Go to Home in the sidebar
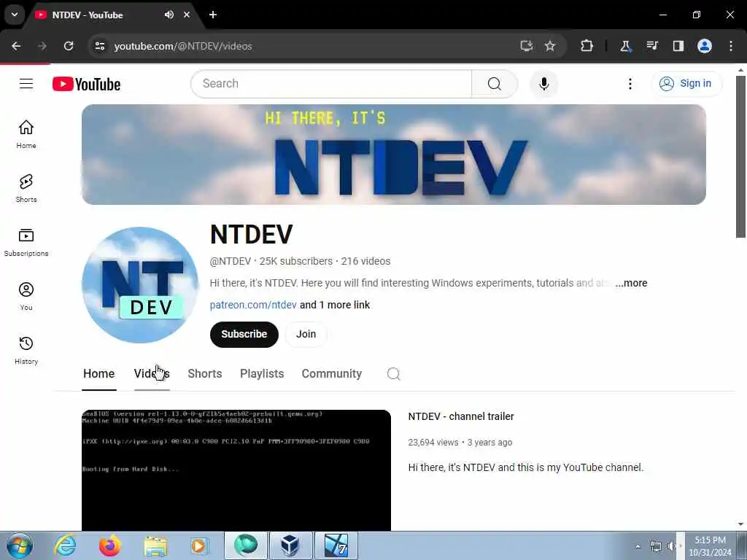The height and width of the screenshot is (560, 747). pyautogui.click(x=26, y=134)
